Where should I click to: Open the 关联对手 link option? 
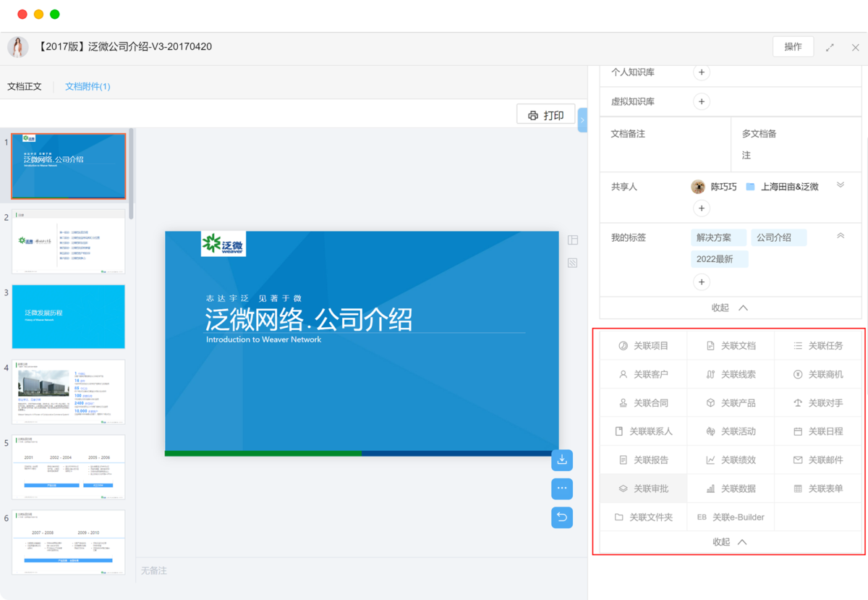pos(818,403)
